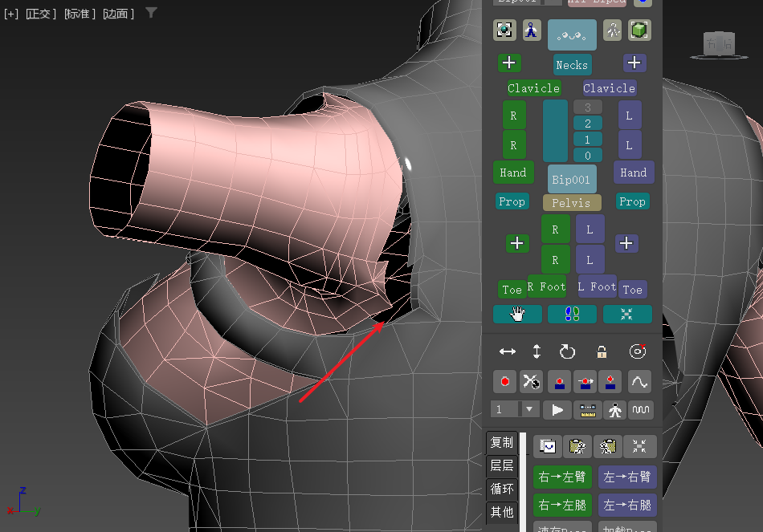
Task: Click the paste posture clipboard icon
Action: [577, 446]
